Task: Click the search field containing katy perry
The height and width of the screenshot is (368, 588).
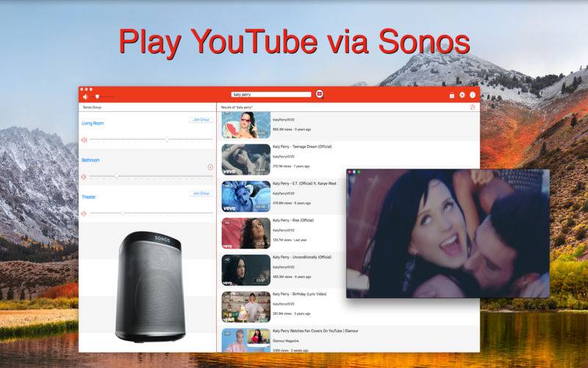Action: pyautogui.click(x=271, y=95)
